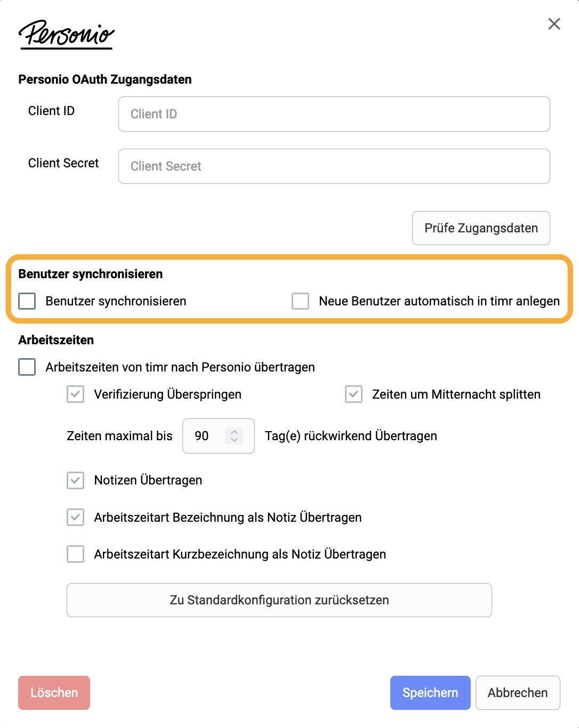Toggle the Verifizierung Überspringen checkbox
579x728 pixels.
point(76,394)
